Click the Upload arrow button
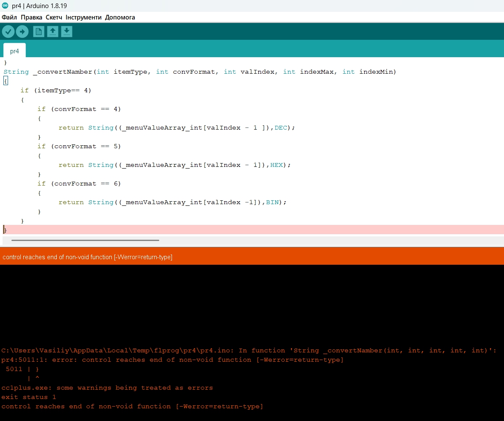Screen dimensions: 504x421 tap(22, 31)
